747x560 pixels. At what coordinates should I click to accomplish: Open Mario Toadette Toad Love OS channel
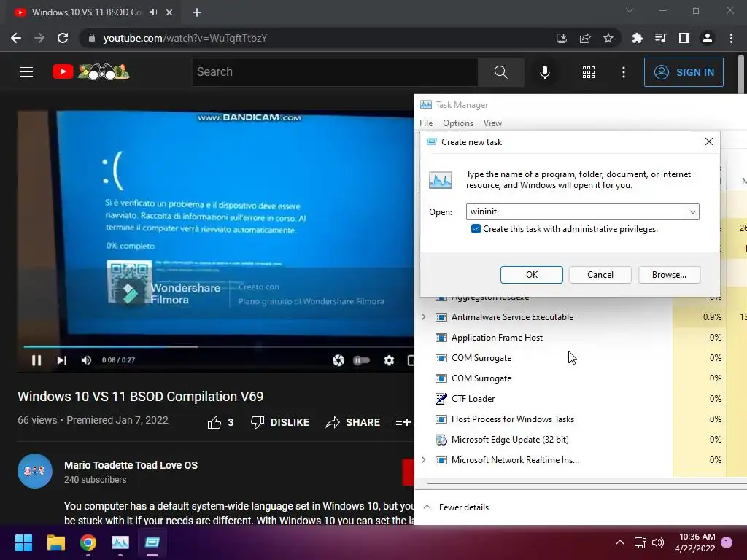[131, 465]
